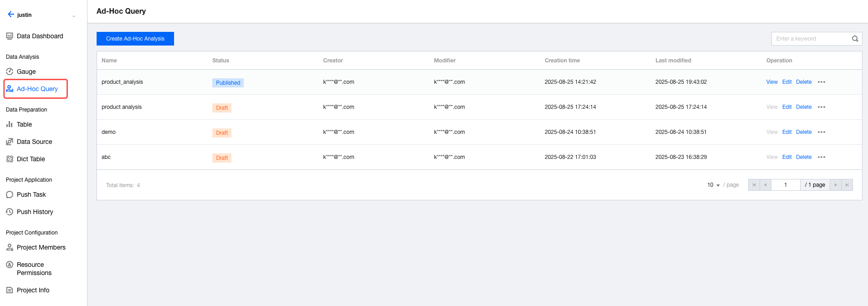Open more options for abc row

(x=822, y=157)
